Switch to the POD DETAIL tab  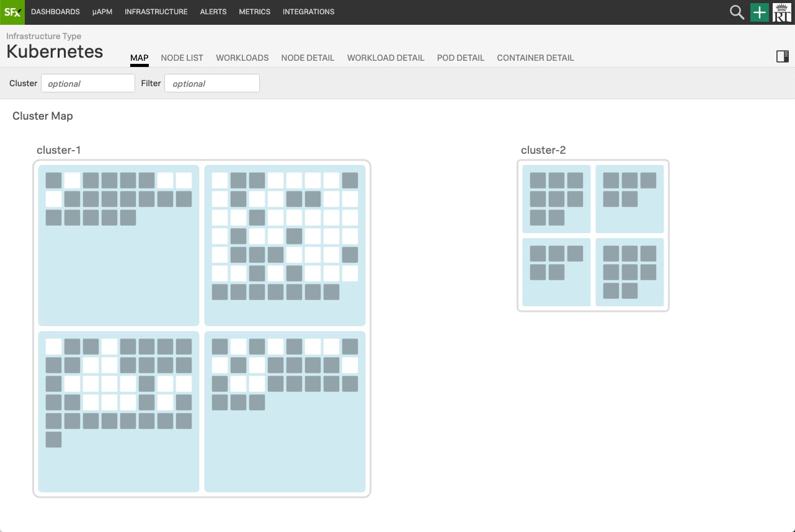click(461, 58)
